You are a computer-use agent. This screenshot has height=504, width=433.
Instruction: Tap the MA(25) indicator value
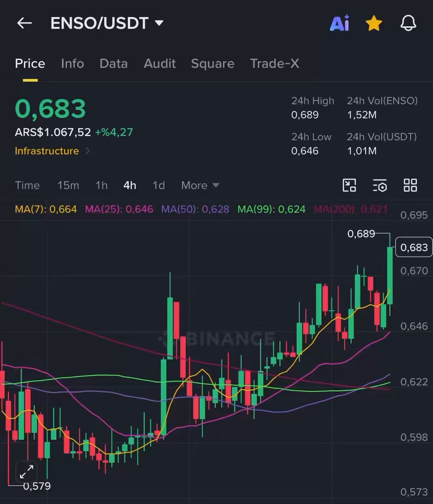point(119,209)
